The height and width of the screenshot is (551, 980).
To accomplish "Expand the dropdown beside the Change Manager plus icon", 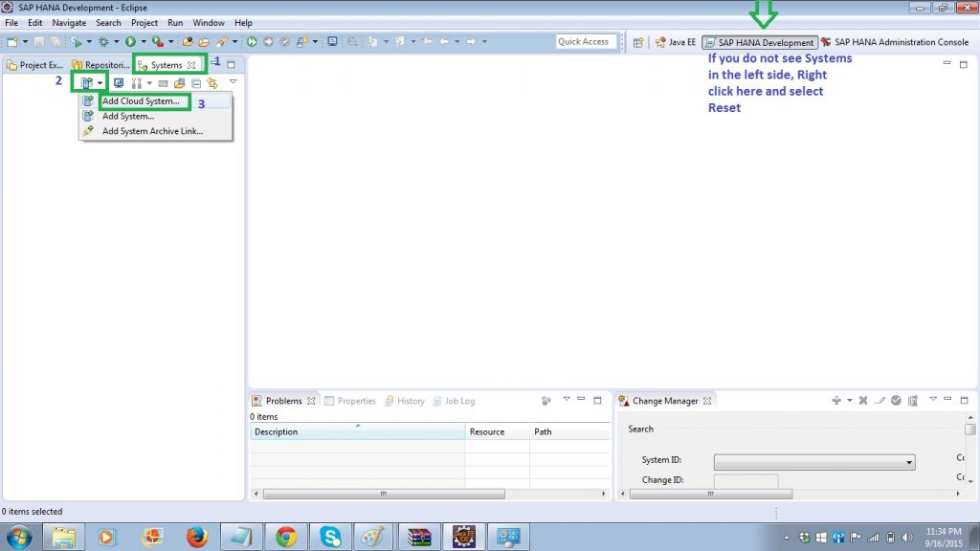I will [850, 401].
